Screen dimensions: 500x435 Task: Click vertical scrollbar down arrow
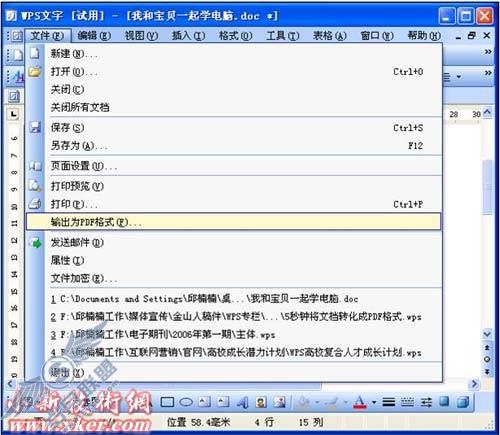click(487, 334)
